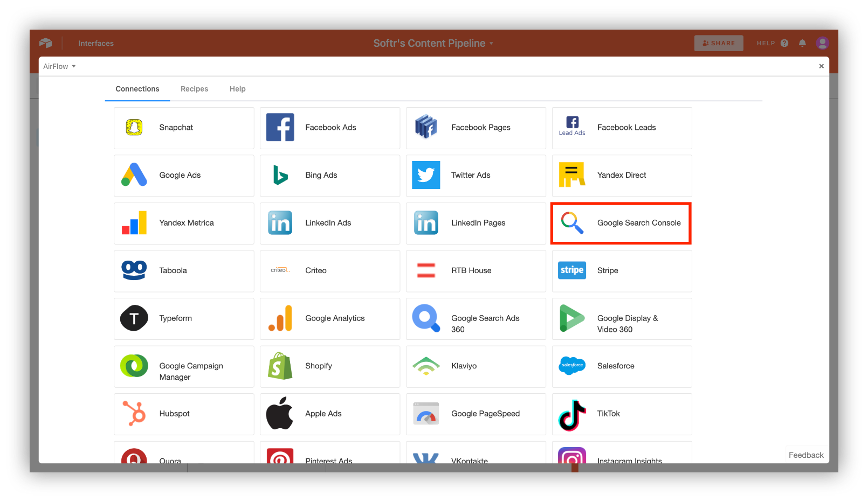Click the Snapchat ghost icon
This screenshot has width=868, height=502.
[134, 128]
